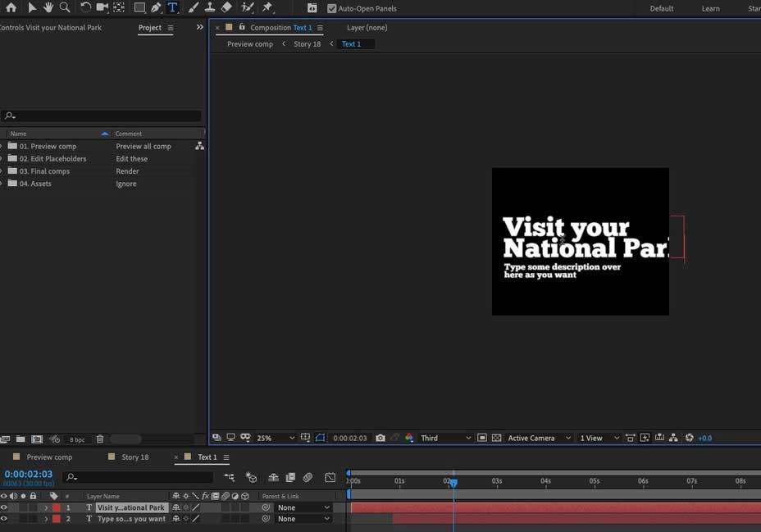Select the Pan Behind anchor point tool
The image size is (761, 532).
pyautogui.click(x=119, y=7)
